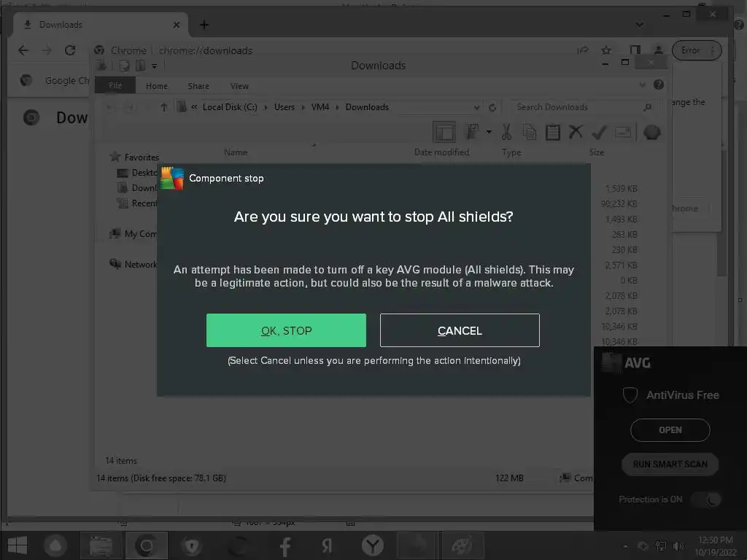Sort by the Size column header
Image resolution: width=747 pixels, height=560 pixels.
pos(597,152)
